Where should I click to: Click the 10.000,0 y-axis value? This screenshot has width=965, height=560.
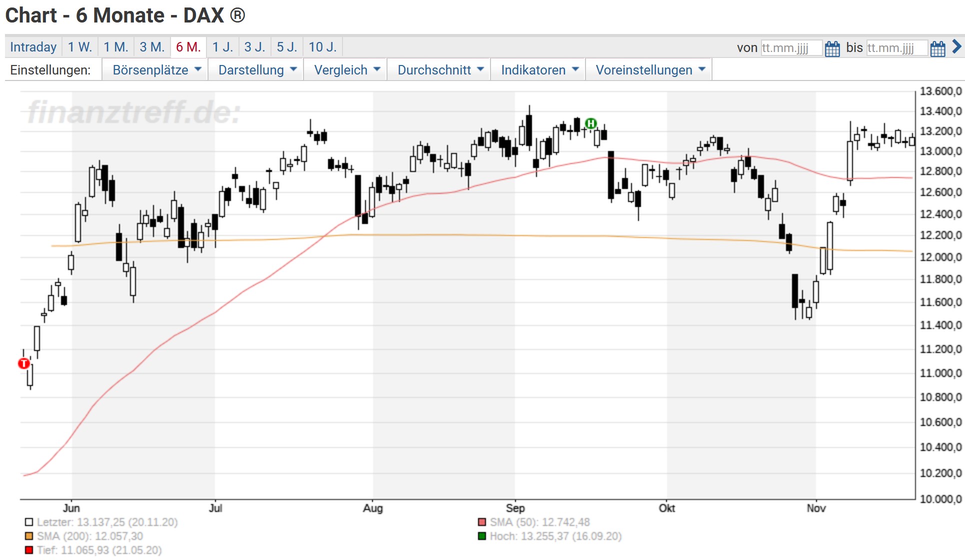940,499
